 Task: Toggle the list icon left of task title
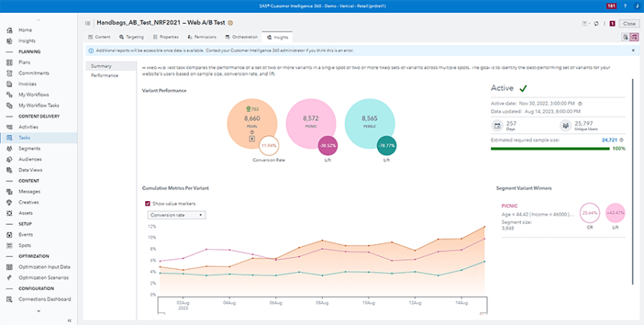(x=87, y=24)
